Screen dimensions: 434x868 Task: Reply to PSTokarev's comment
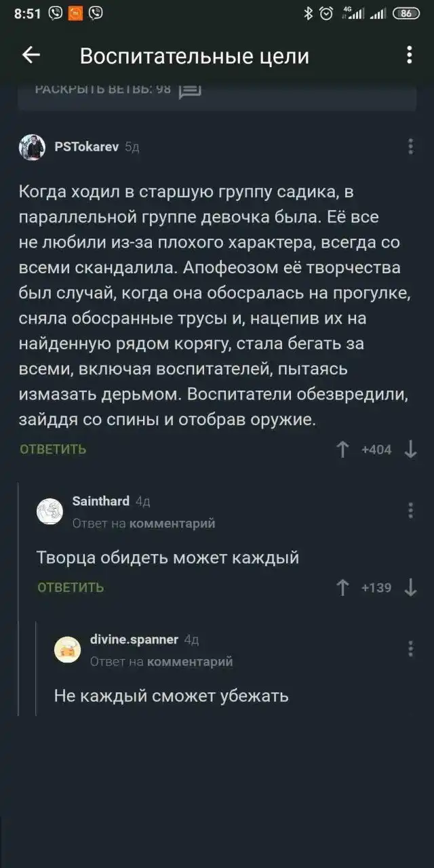click(53, 449)
